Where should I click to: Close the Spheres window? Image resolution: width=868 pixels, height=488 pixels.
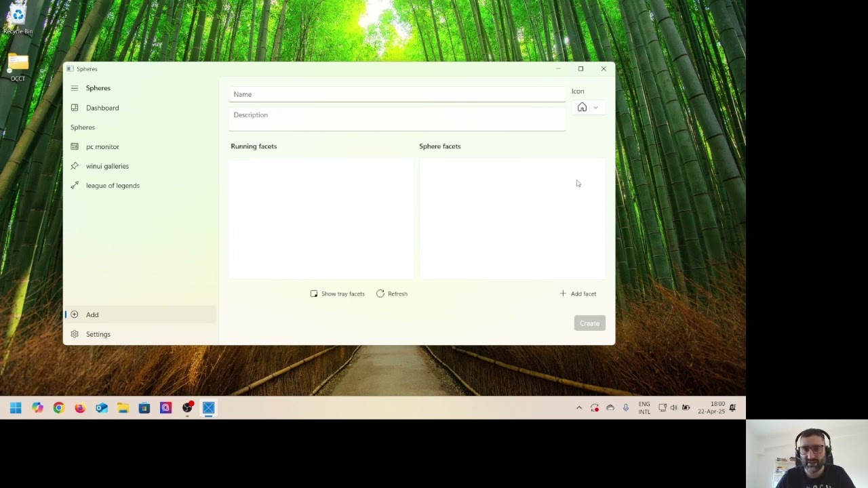tap(604, 68)
